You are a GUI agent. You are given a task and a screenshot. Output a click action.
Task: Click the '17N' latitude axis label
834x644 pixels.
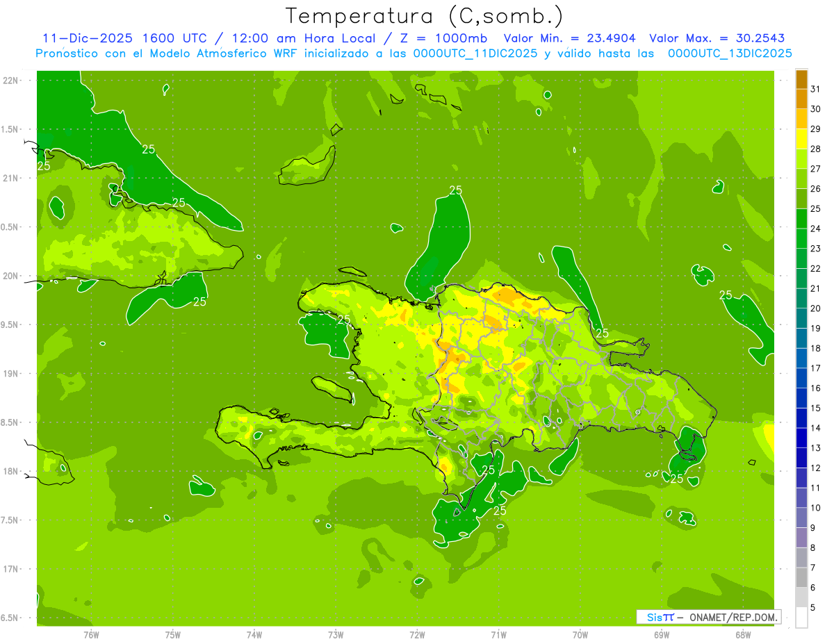(10, 569)
